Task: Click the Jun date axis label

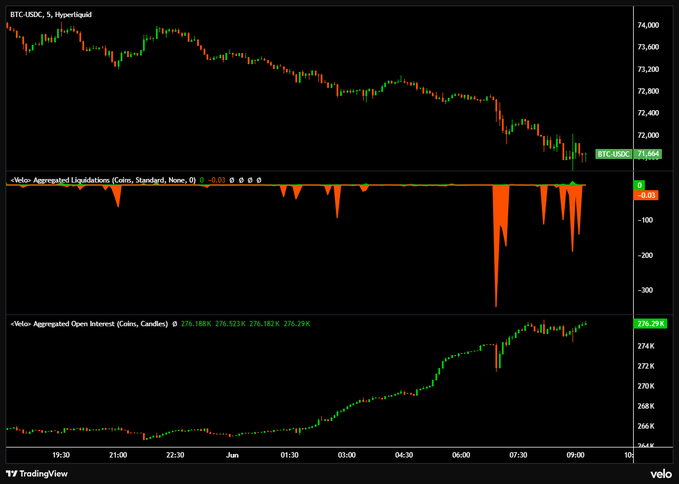Action: point(233,455)
